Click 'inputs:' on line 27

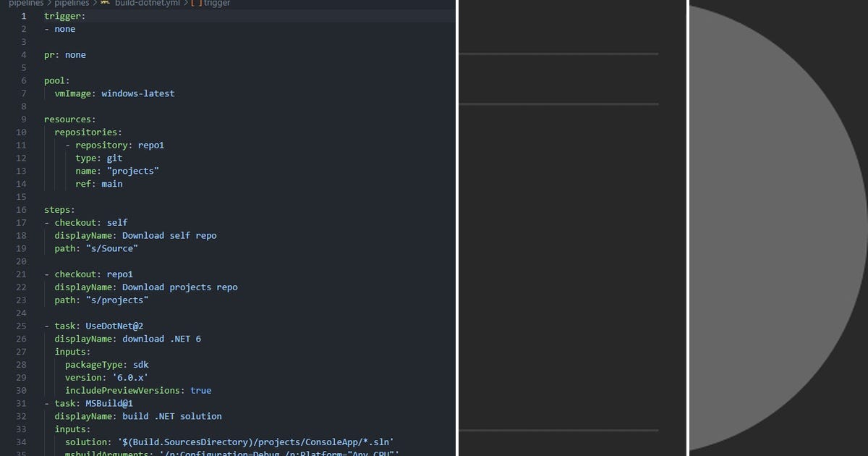72,352
